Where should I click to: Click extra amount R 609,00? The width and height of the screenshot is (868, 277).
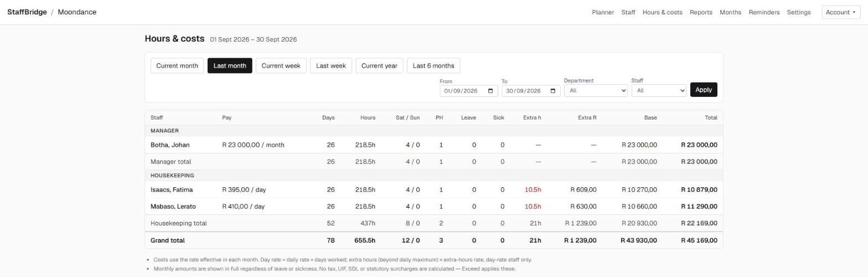[583, 190]
